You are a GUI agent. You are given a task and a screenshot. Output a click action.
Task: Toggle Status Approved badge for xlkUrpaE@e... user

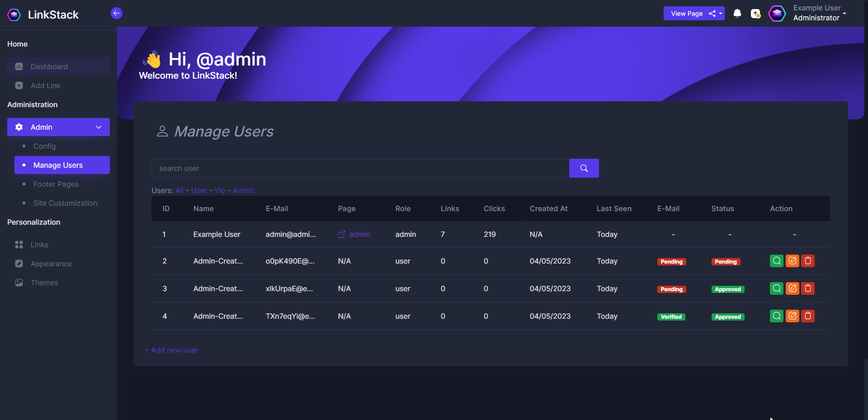[x=728, y=289]
